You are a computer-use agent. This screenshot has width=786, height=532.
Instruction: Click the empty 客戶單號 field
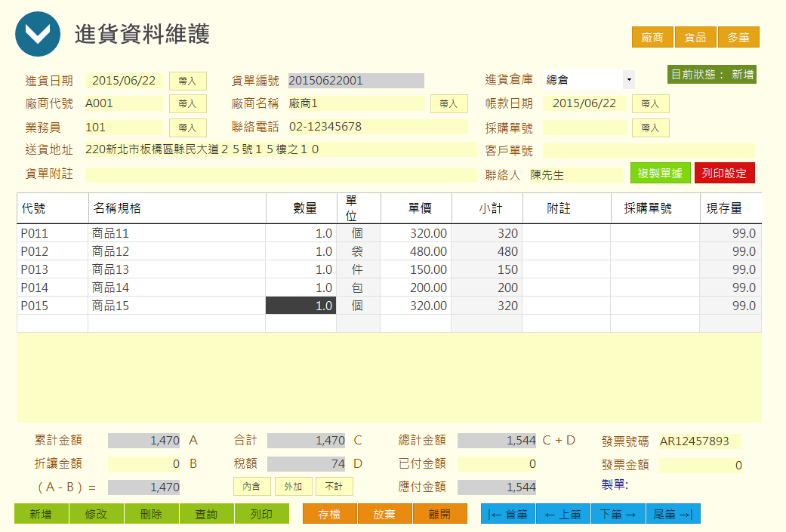(649, 150)
